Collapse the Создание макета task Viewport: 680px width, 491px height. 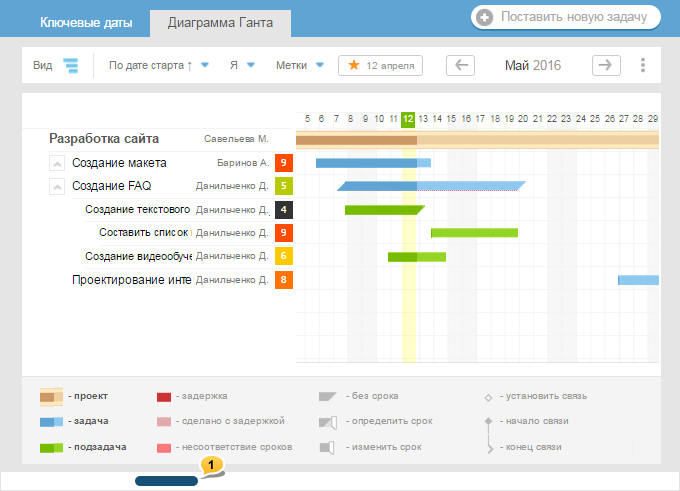pos(57,163)
